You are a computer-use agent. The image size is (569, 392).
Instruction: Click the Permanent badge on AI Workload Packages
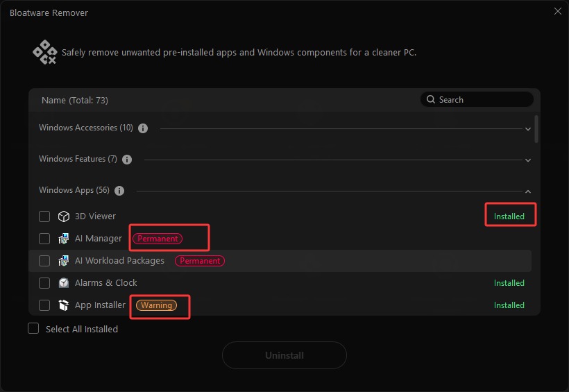(x=200, y=261)
